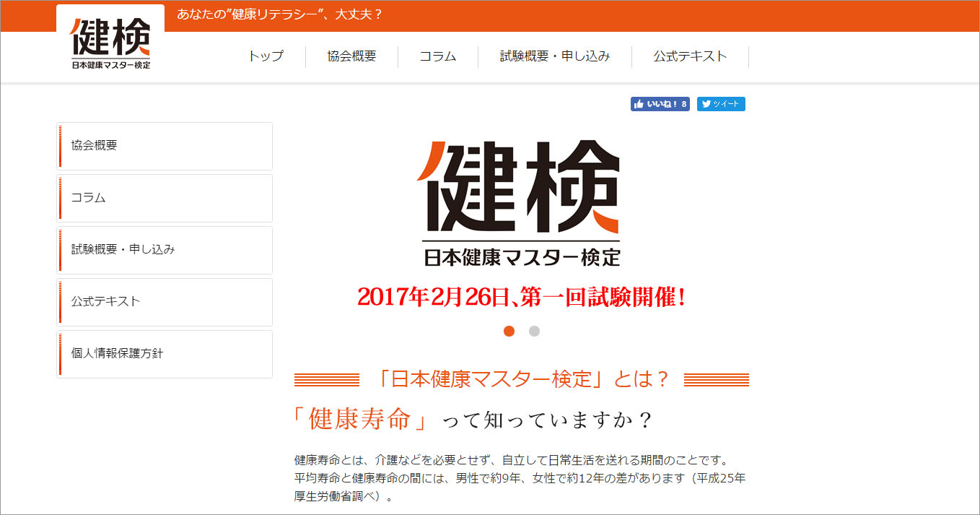
Task: Open コラム from the left sidebar
Action: [165, 198]
